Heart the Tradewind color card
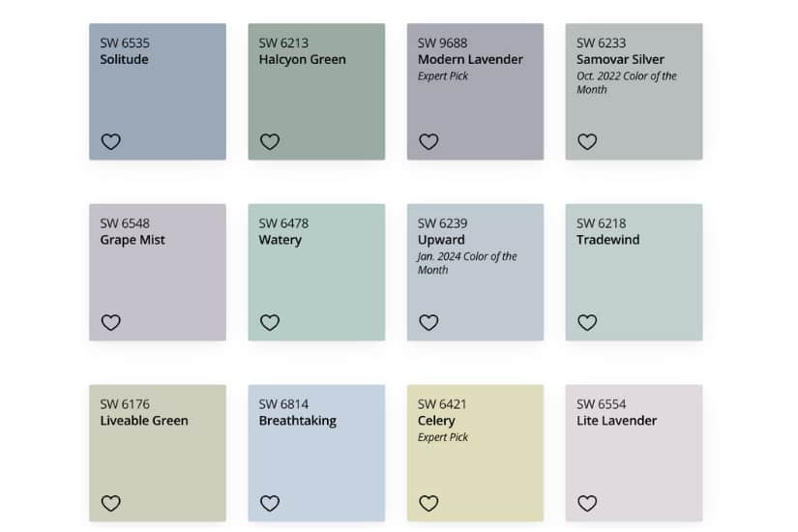Image resolution: width=798 pixels, height=532 pixels. pos(587,323)
